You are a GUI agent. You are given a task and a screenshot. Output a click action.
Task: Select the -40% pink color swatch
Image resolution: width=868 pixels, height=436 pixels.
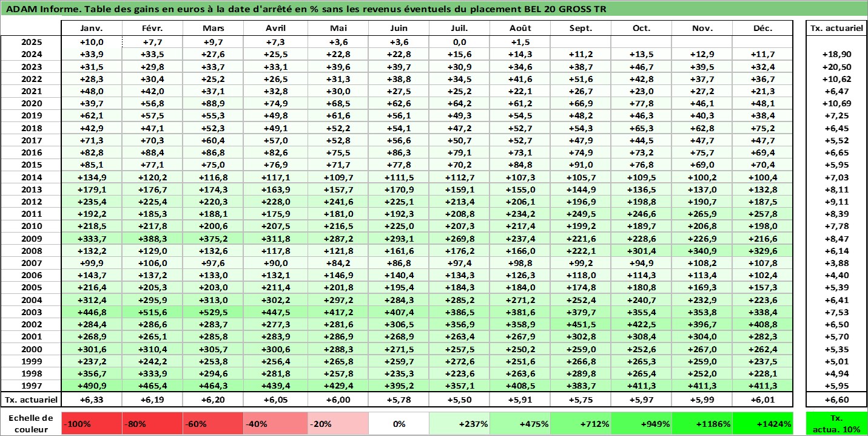coord(274,424)
